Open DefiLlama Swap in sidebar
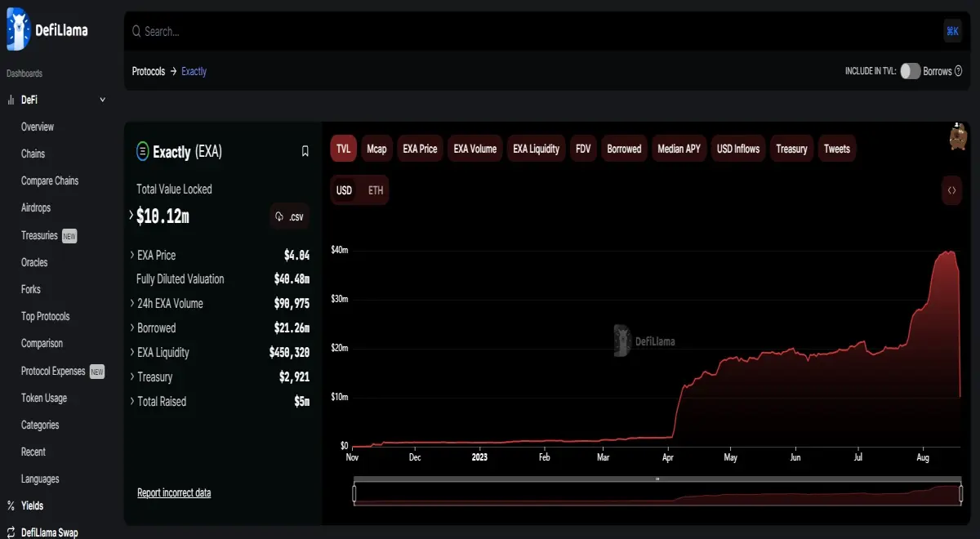This screenshot has height=539, width=980. pos(50,532)
